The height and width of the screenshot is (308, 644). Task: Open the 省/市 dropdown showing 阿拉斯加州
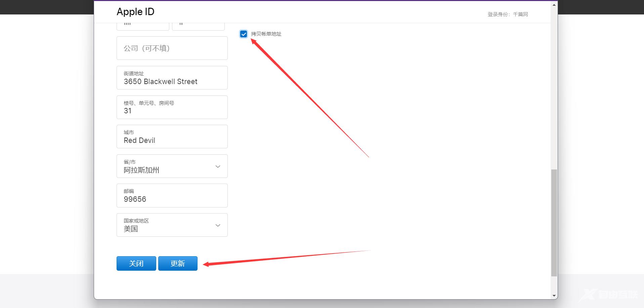pyautogui.click(x=172, y=166)
